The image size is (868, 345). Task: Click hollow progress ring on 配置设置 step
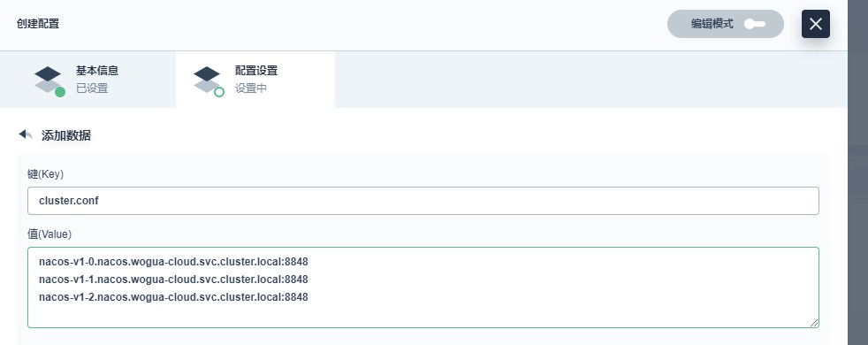218,92
